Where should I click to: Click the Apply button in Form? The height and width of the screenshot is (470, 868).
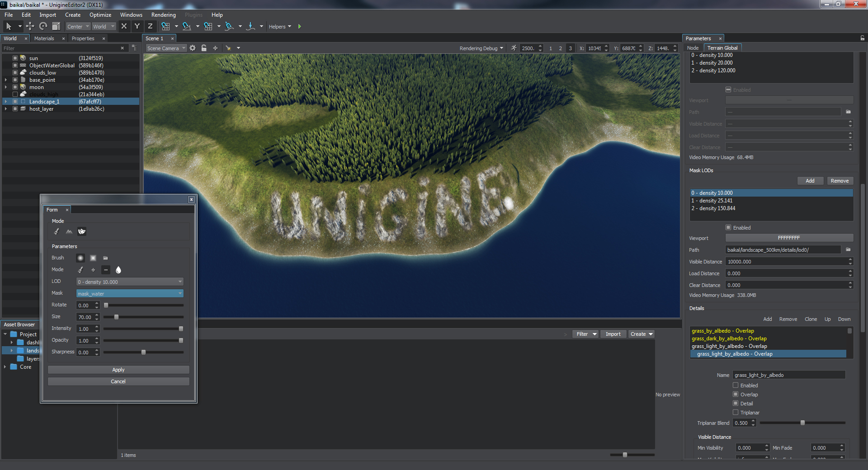(x=118, y=370)
